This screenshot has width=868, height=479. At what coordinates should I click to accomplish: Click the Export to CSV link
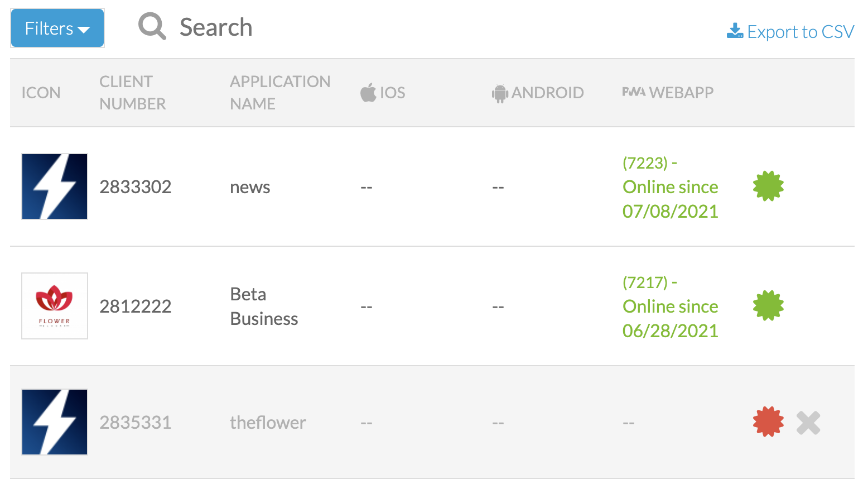[790, 32]
